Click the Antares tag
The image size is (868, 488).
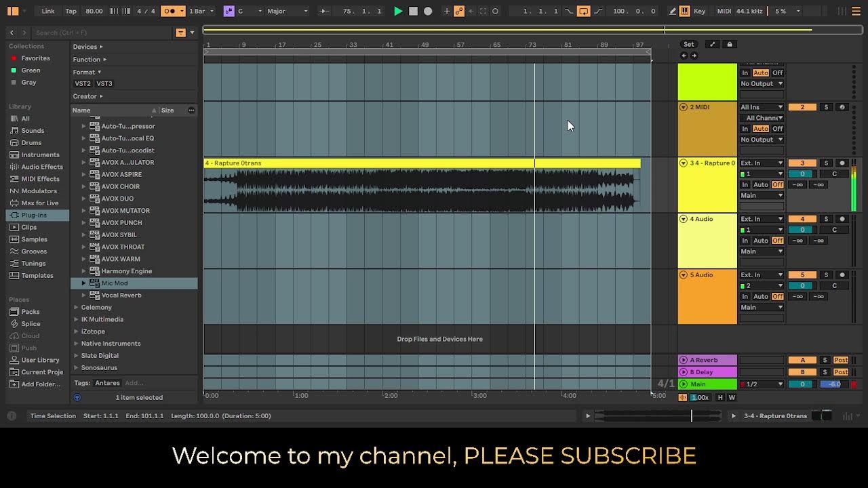coord(107,383)
